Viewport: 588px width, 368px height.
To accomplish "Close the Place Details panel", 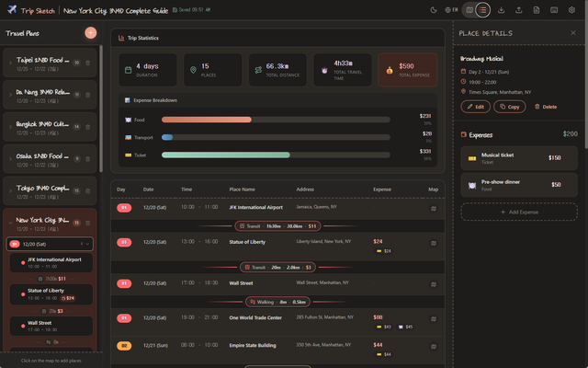I will coord(573,33).
